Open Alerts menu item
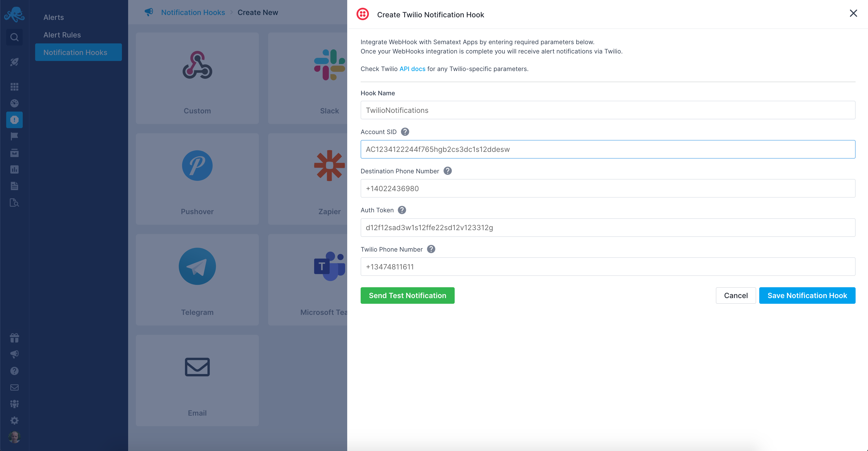 53,17
